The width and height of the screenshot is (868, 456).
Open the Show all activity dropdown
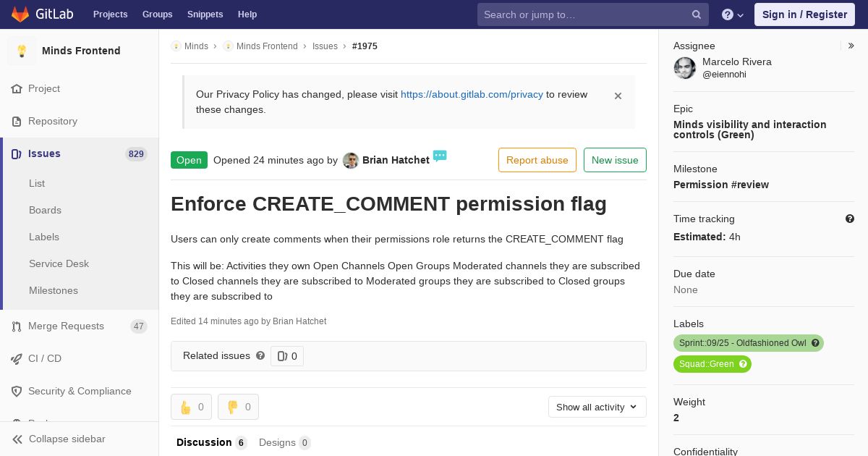click(x=597, y=407)
